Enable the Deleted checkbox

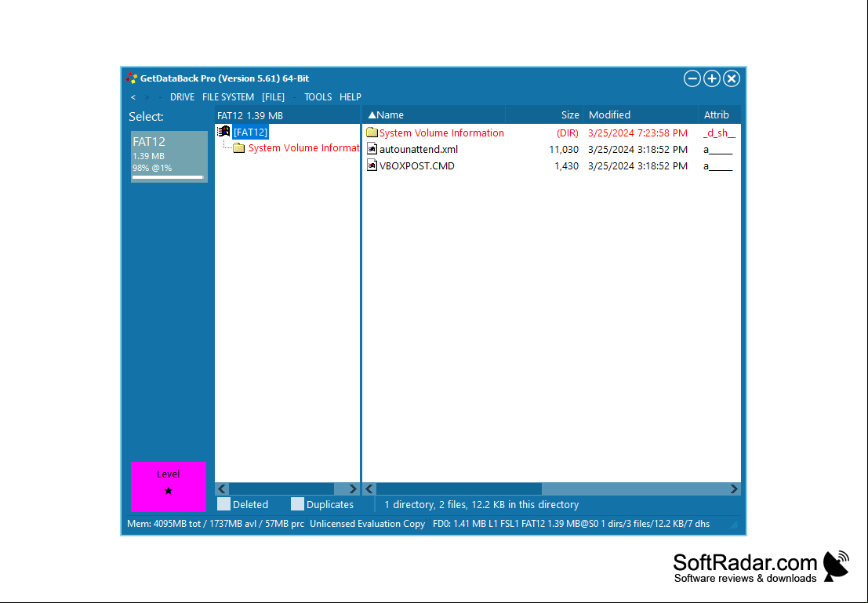click(x=223, y=504)
